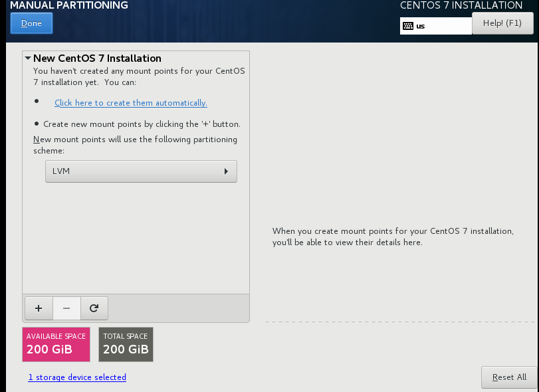Screen dimensions: 539x392
Task: Open the 1 storage device selected link
Action: (x=77, y=377)
